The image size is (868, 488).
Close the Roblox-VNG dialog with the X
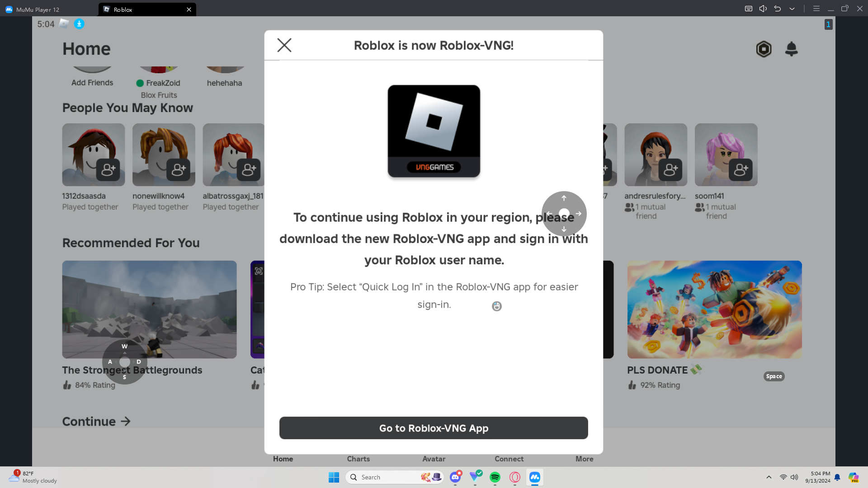[x=284, y=45]
